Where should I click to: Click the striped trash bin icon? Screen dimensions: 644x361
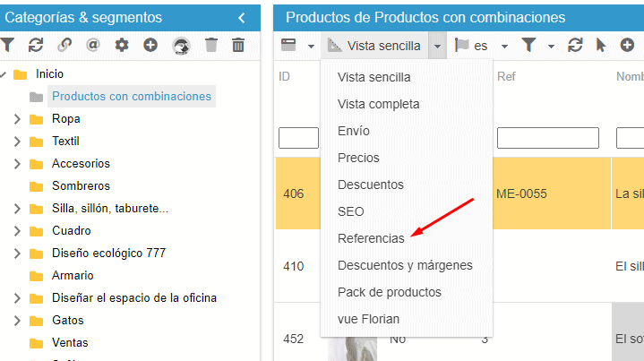[239, 45]
